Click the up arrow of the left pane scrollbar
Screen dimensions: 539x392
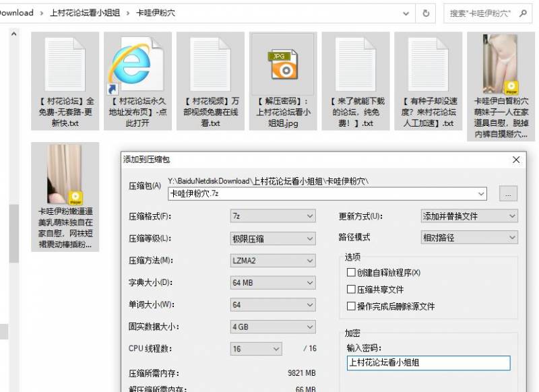[13, 32]
